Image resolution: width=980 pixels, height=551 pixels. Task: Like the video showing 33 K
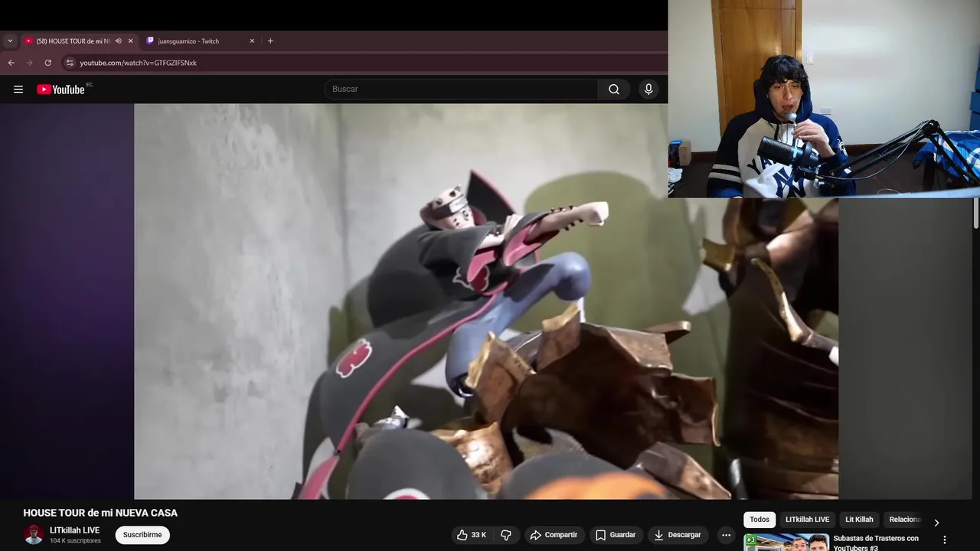[x=472, y=535]
